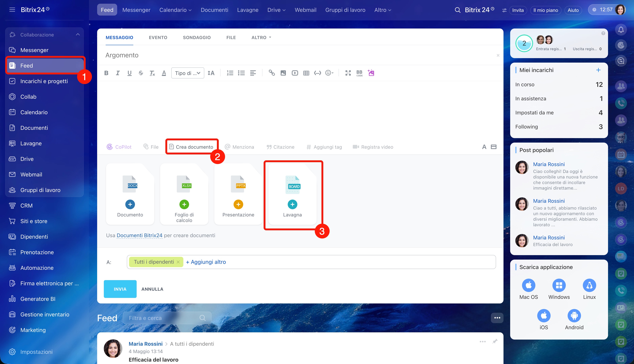Insert an image into the message
634x364 pixels.
283,73
